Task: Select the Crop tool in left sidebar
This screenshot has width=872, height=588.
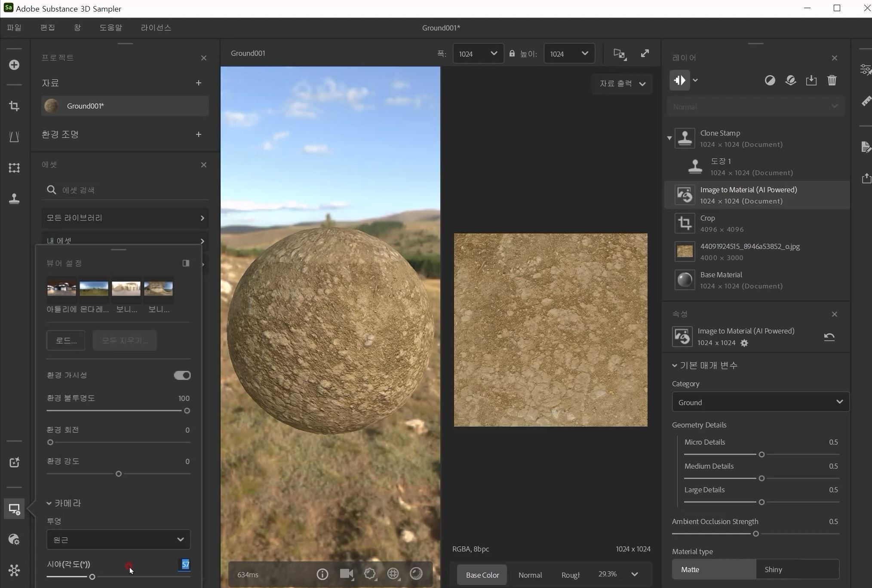Action: 14,106
